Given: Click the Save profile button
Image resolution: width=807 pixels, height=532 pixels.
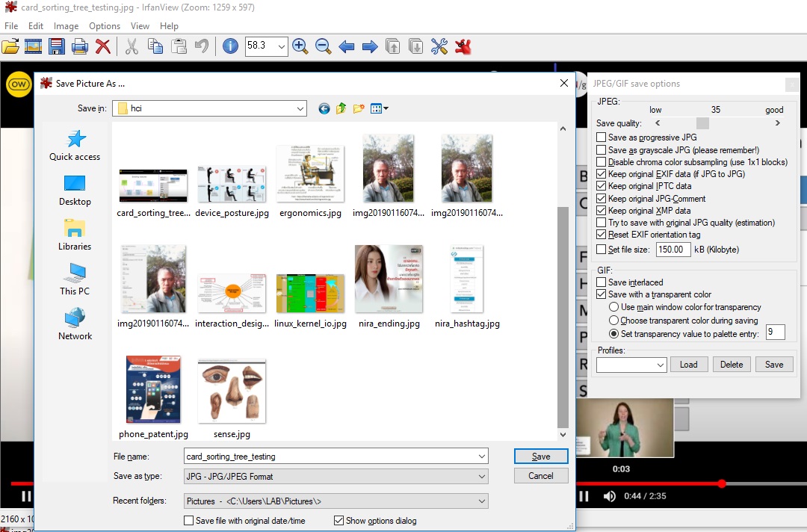Looking at the screenshot, I should pyautogui.click(x=774, y=365).
